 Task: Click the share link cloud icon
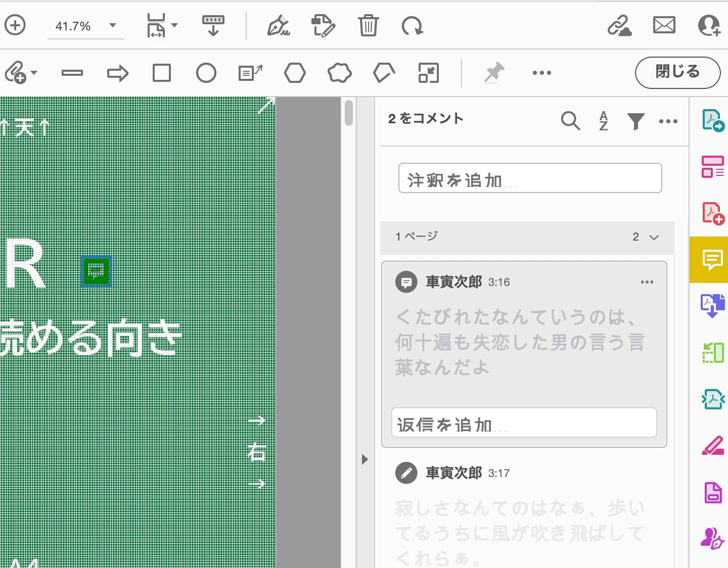(x=619, y=25)
